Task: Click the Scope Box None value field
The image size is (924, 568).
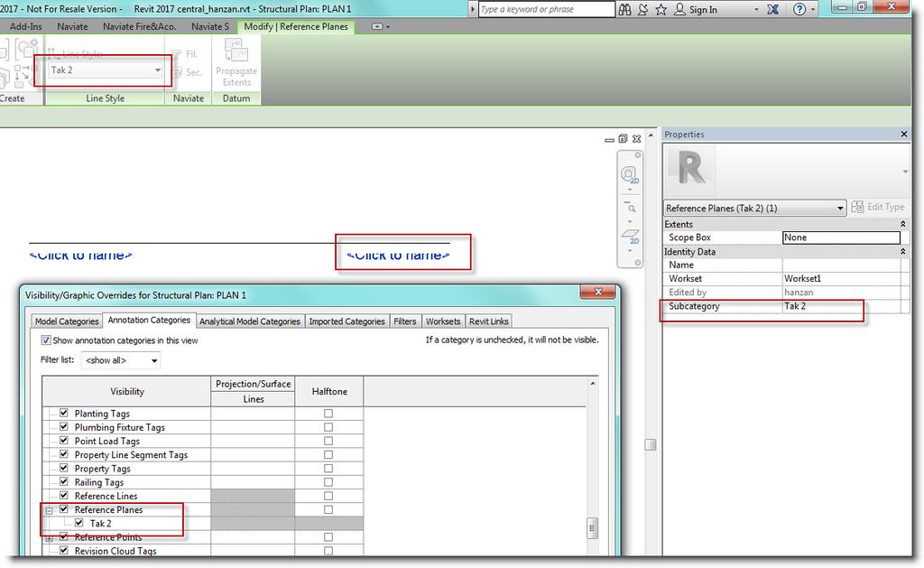Action: (841, 237)
